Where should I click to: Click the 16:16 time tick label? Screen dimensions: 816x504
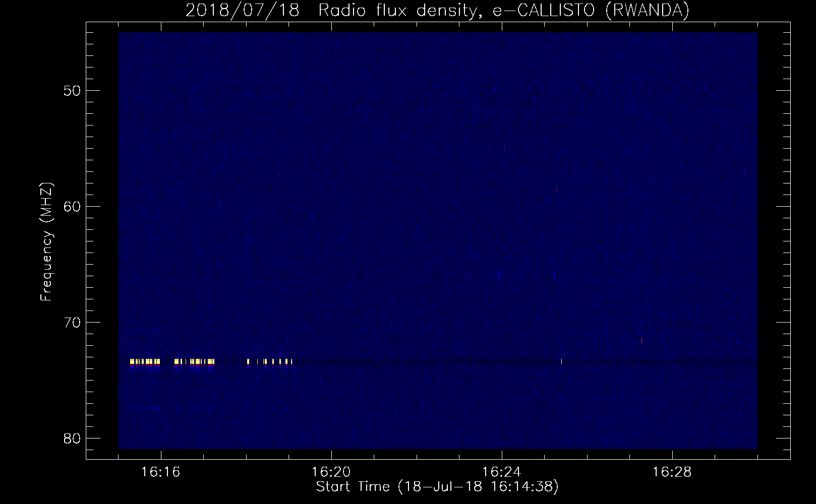click(161, 472)
